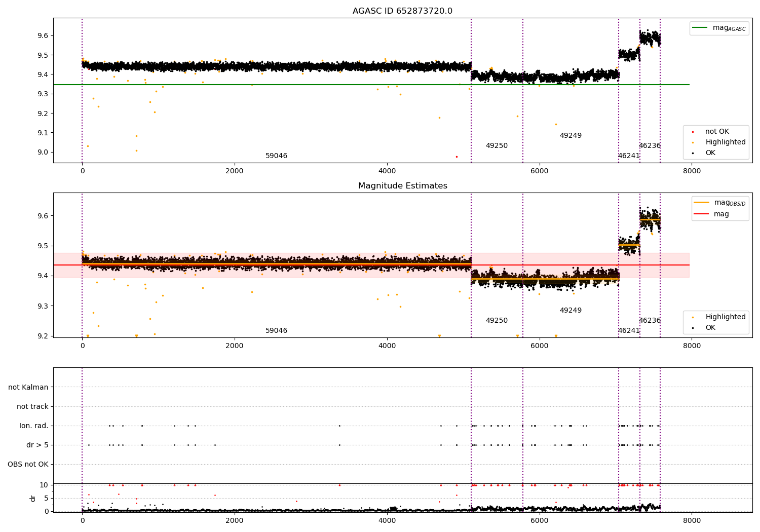Click the 'dr' axis label

click(33, 498)
